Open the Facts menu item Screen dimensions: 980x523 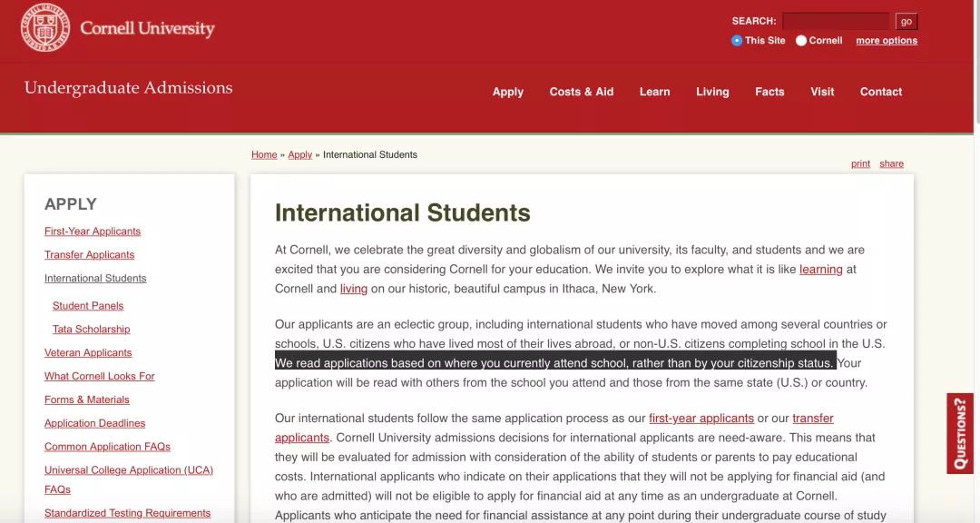click(769, 92)
